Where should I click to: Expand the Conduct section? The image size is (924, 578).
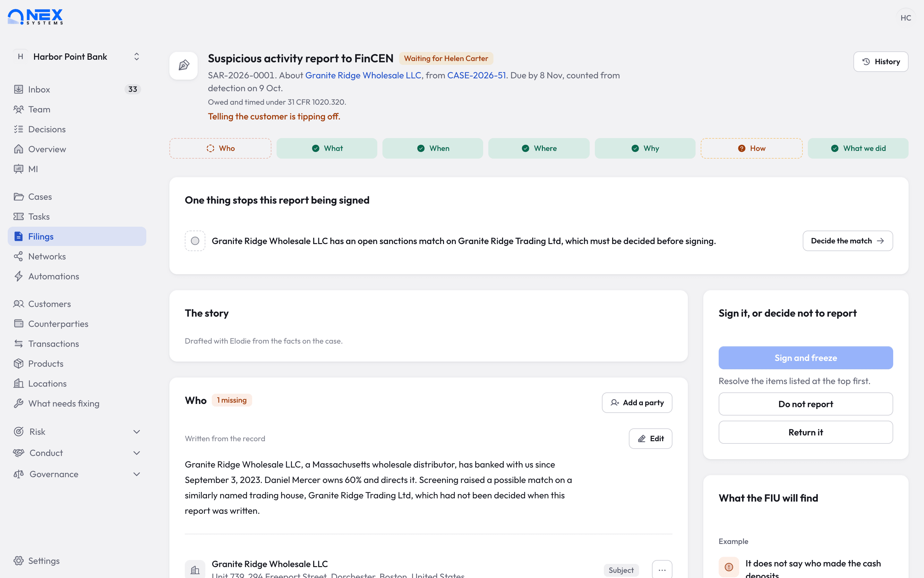click(x=77, y=453)
